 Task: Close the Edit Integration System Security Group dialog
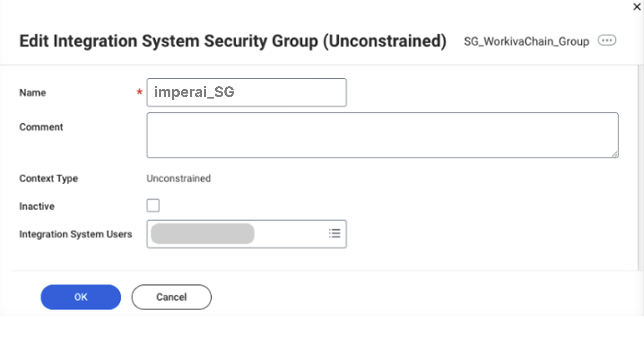[x=637, y=7]
